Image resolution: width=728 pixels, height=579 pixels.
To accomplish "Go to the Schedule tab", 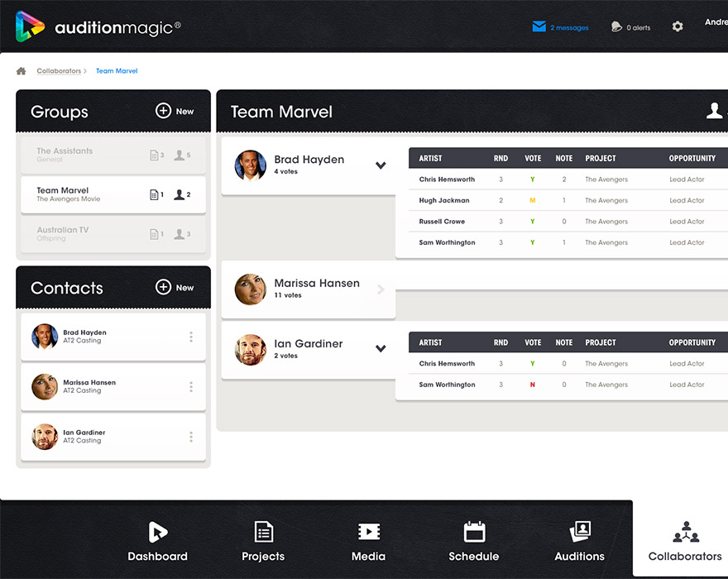I will point(474,542).
